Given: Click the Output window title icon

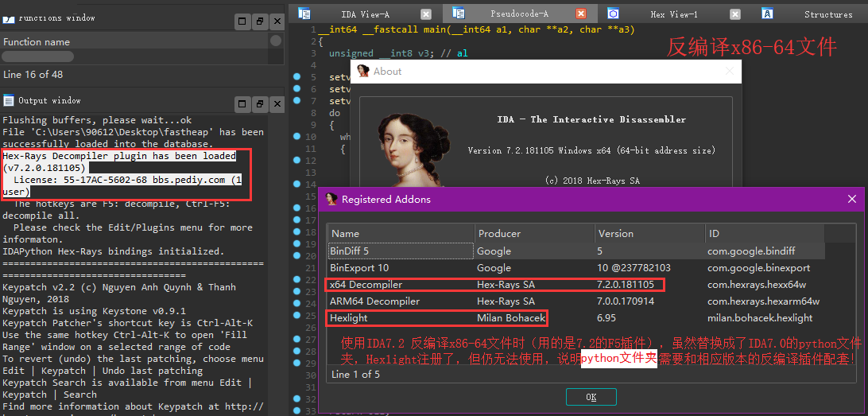Looking at the screenshot, I should [8, 100].
